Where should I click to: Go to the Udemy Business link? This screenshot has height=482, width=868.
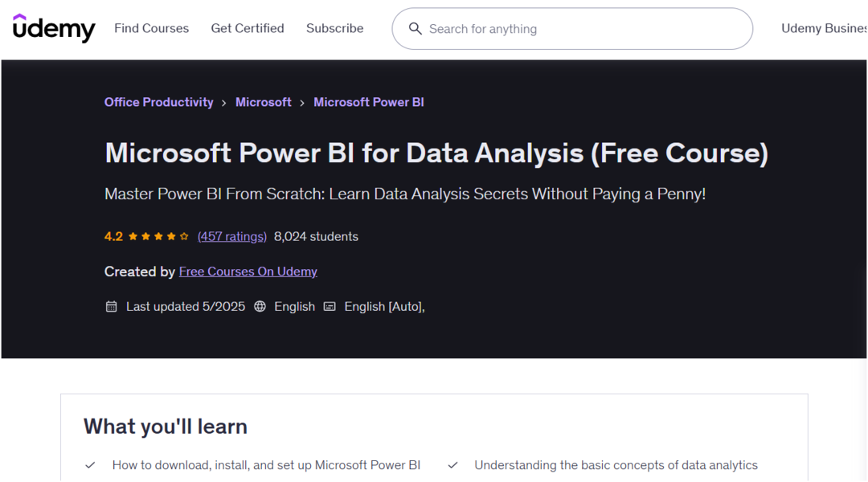(824, 28)
